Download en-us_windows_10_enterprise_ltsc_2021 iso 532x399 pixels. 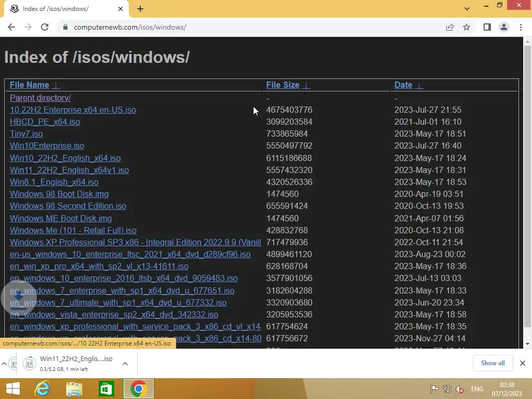point(130,254)
